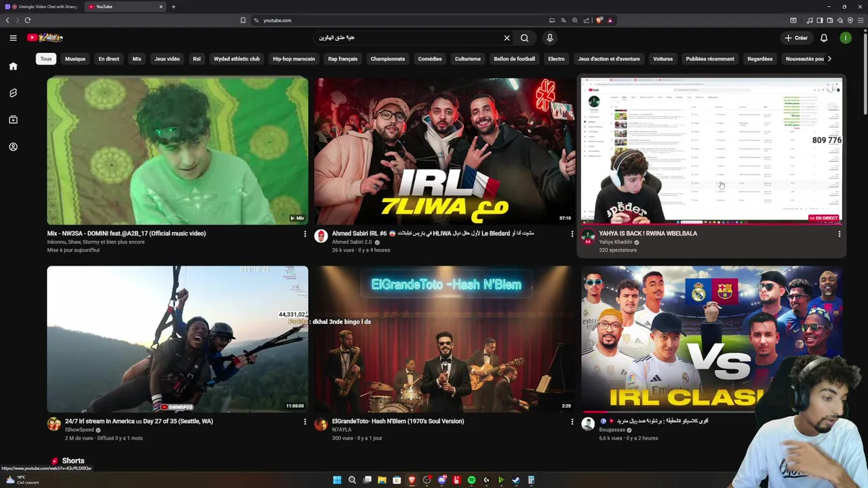Select the 'Musique' filter chip
The width and height of the screenshot is (868, 488).
(75, 59)
